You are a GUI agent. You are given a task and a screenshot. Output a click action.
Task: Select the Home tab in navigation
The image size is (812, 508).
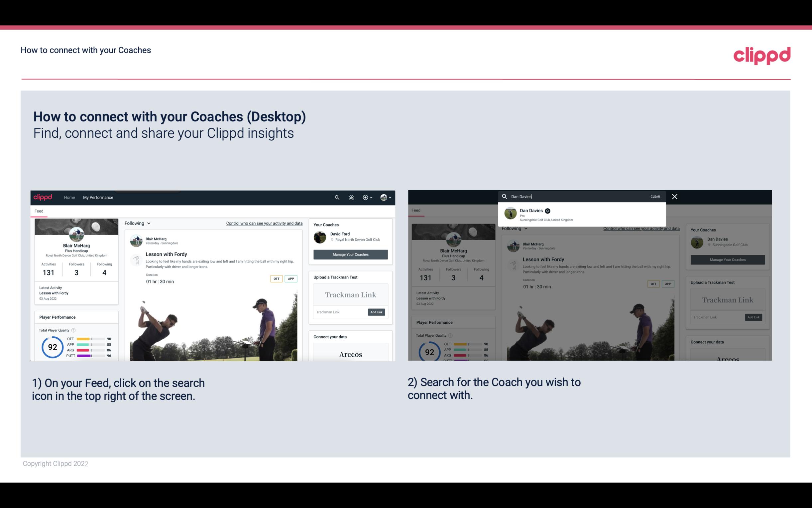(69, 197)
